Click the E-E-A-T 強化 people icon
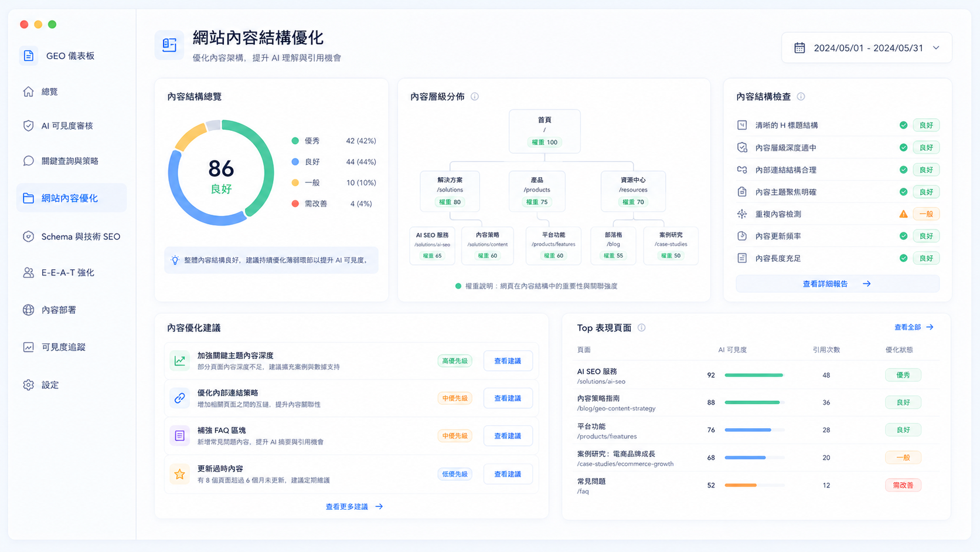The image size is (980, 552). click(x=28, y=273)
